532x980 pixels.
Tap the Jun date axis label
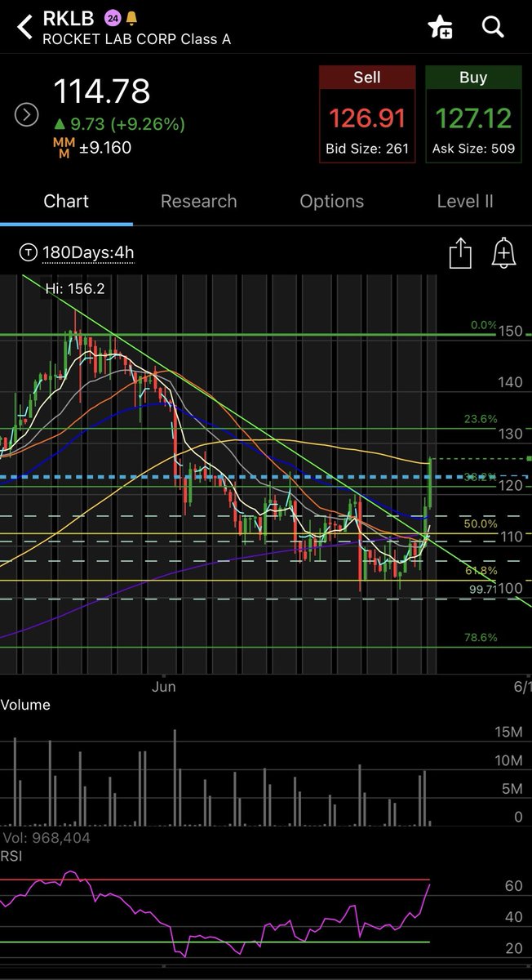[x=165, y=688]
